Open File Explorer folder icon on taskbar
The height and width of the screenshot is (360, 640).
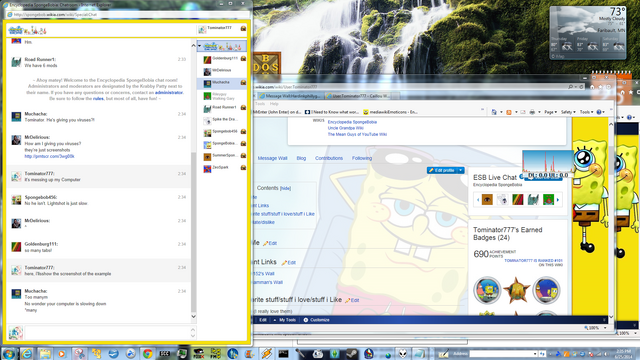(45, 353)
